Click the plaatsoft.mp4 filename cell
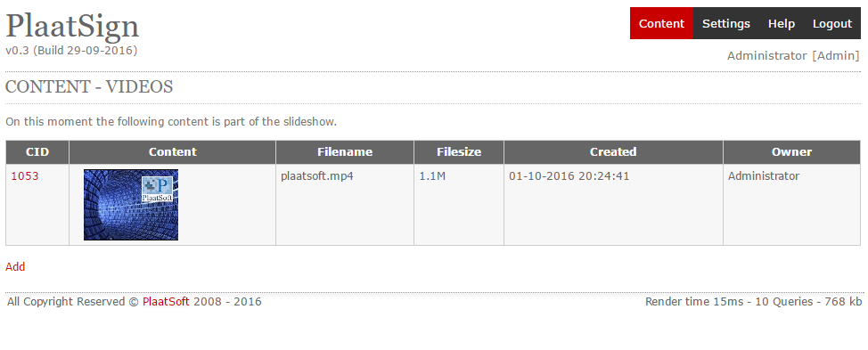Viewport: 868px width, 350px height. pyautogui.click(x=345, y=205)
